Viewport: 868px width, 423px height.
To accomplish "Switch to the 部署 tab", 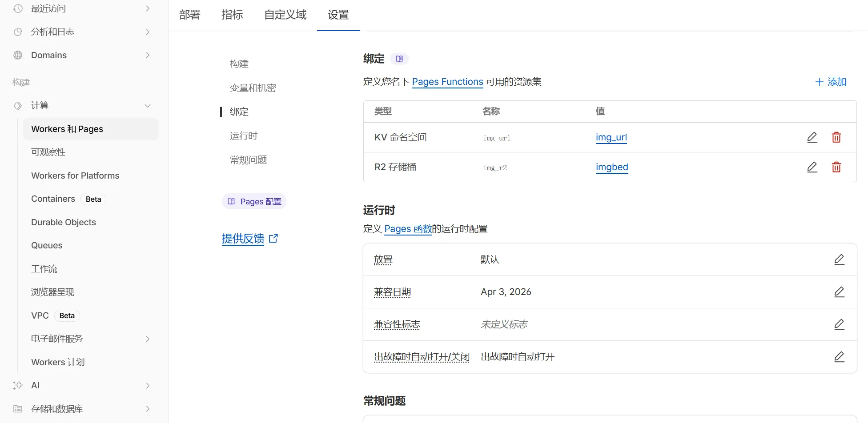I will 189,15.
